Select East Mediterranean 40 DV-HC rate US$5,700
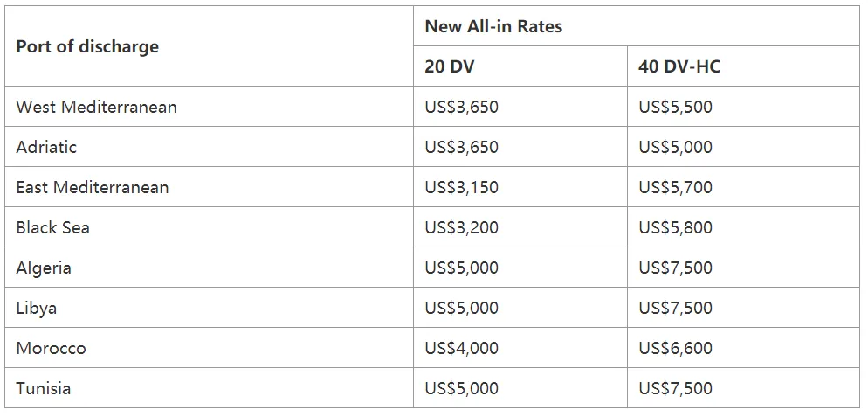 coord(675,187)
